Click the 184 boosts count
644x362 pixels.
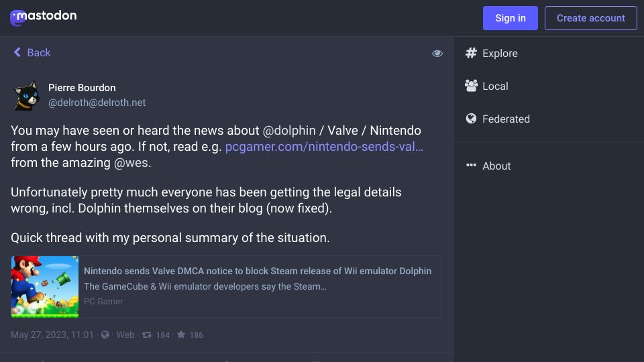(x=162, y=335)
